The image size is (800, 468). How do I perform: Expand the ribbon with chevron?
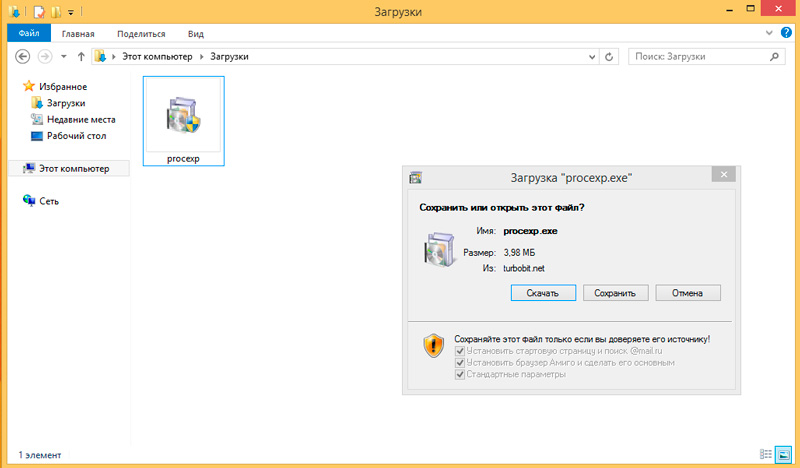(769, 33)
